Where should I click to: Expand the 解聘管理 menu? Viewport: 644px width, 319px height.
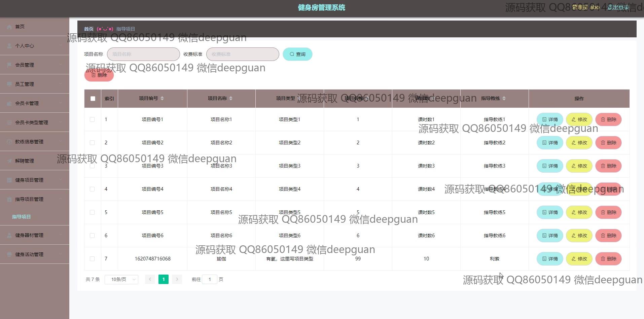pyautogui.click(x=35, y=161)
